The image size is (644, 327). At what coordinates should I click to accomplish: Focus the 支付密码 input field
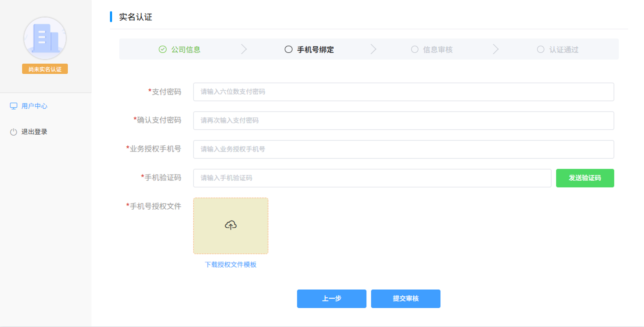pos(403,92)
